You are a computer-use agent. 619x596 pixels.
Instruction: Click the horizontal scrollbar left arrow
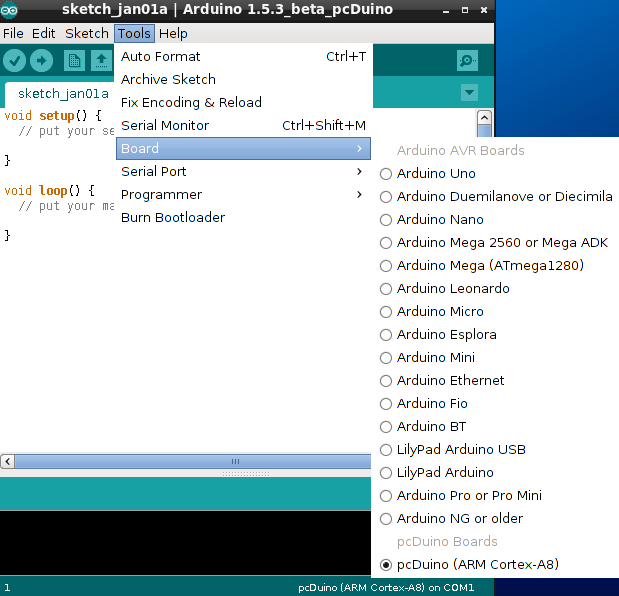(x=8, y=461)
